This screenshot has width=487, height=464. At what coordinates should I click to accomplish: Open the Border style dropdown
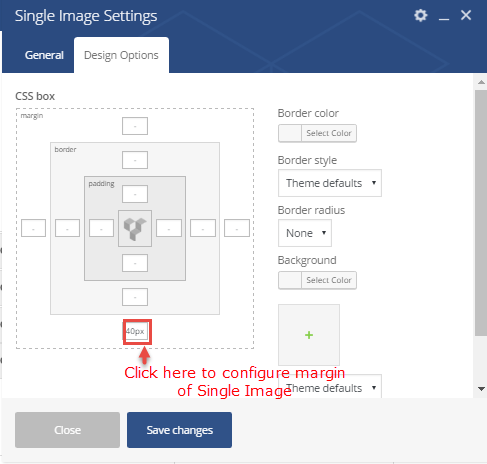coord(330,183)
